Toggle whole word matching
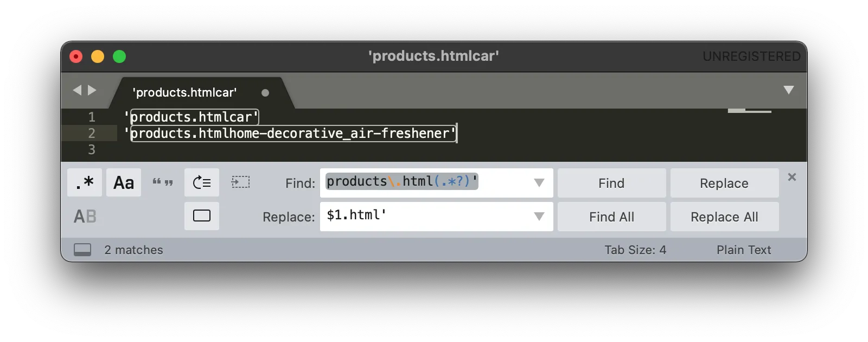Viewport: 868px width, 342px height. [x=163, y=183]
